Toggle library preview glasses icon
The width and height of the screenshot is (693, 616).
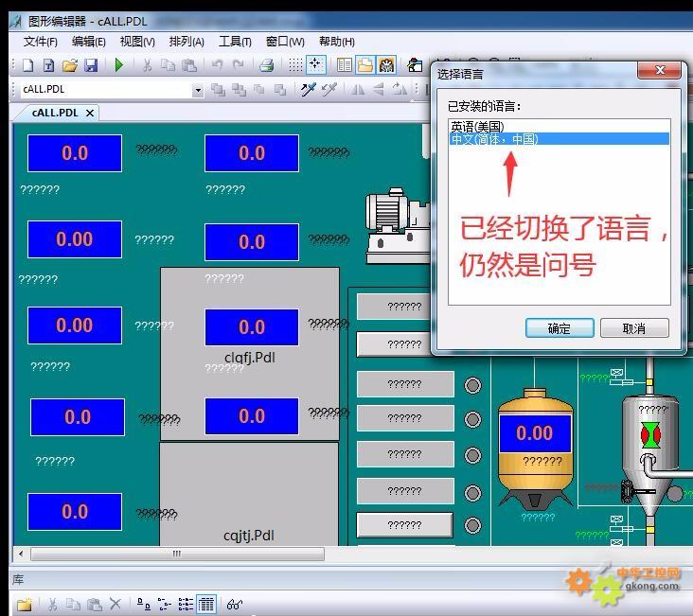[234, 604]
